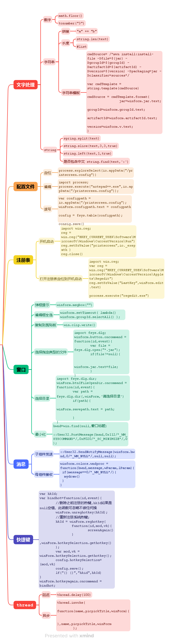Select the thread.delay(100) node
This screenshot has height=644, width=177.
click(x=74, y=595)
